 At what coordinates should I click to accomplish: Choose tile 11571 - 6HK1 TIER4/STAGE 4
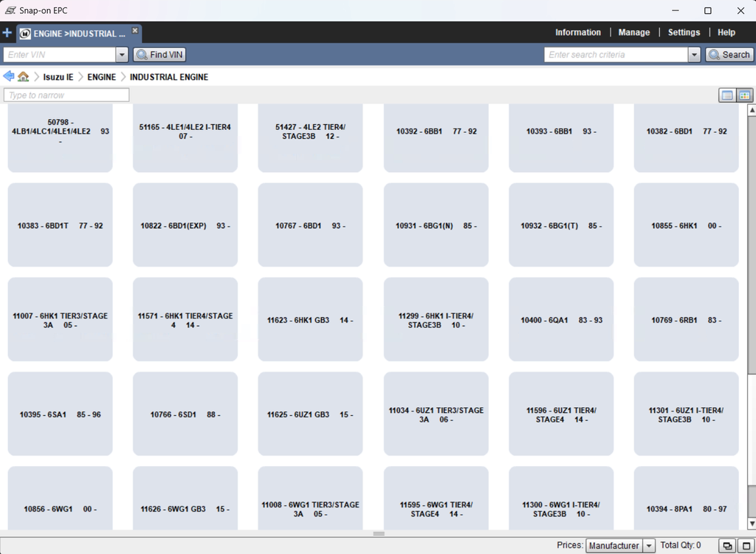[185, 319]
